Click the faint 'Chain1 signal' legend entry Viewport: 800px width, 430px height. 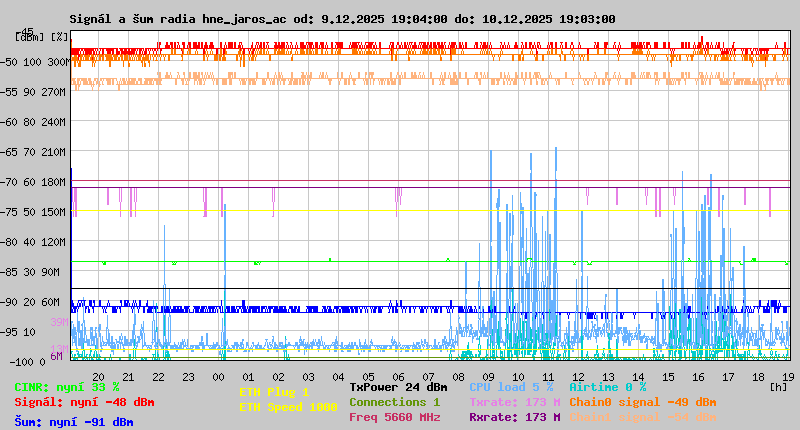pos(642,417)
